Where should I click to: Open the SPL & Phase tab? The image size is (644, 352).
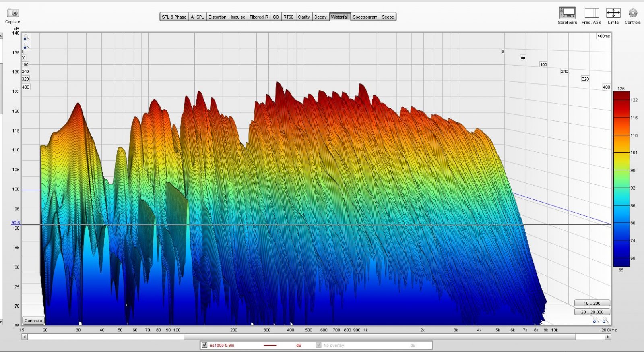click(x=174, y=17)
